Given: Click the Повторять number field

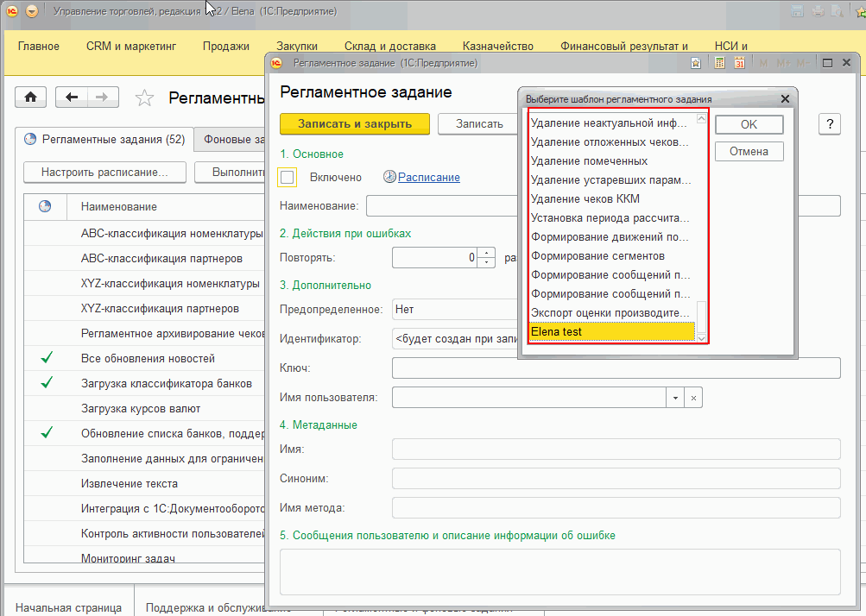Looking at the screenshot, I should [434, 258].
